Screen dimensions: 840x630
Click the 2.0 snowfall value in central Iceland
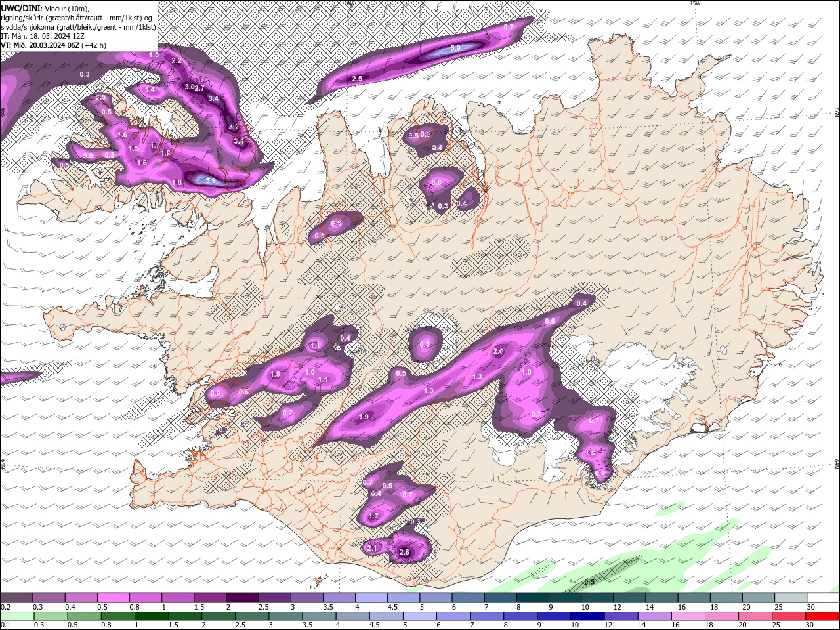click(498, 351)
